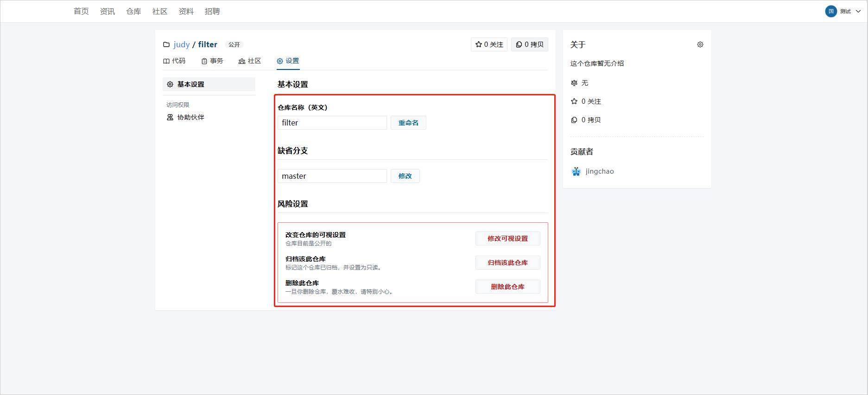This screenshot has width=868, height=395.
Task: Click the 修改 default branch button
Action: coord(405,176)
